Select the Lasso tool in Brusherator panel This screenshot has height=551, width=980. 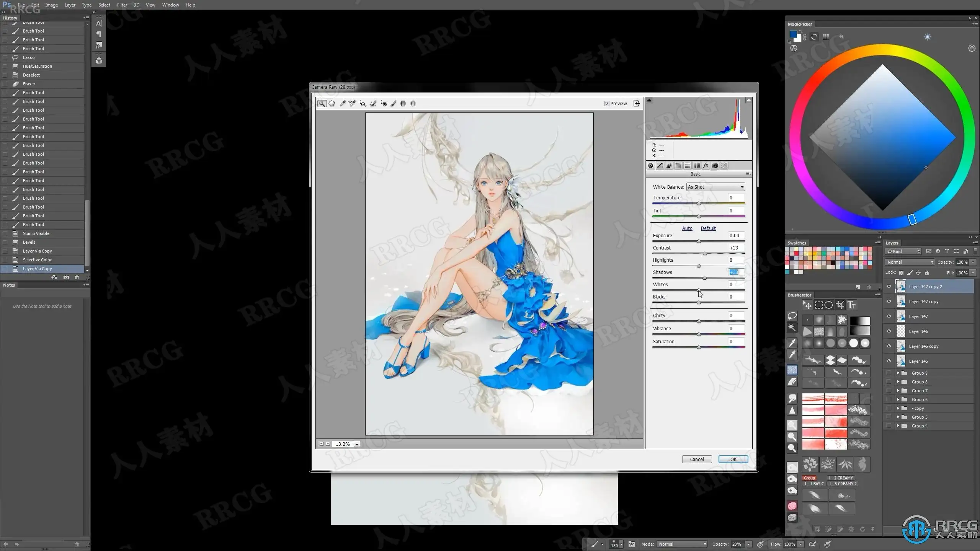tap(792, 316)
